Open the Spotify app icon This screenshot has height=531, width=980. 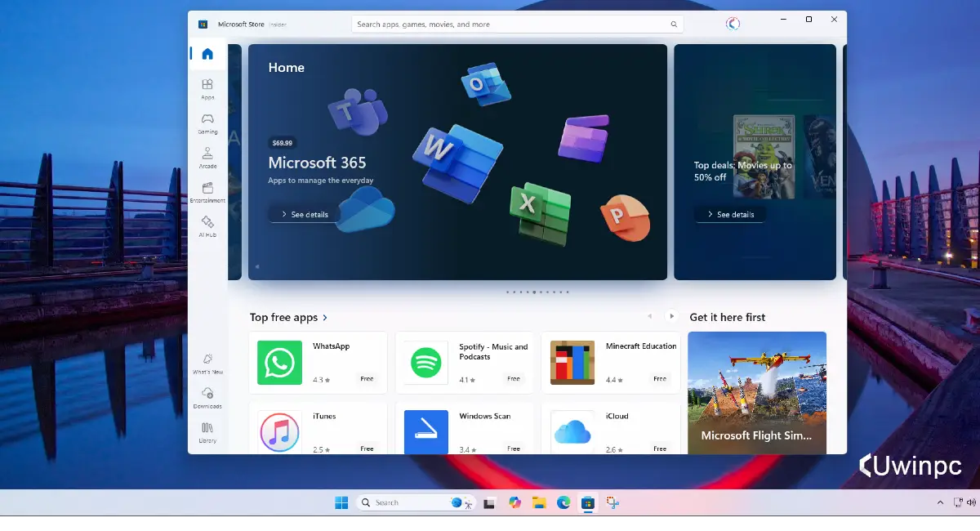(426, 363)
